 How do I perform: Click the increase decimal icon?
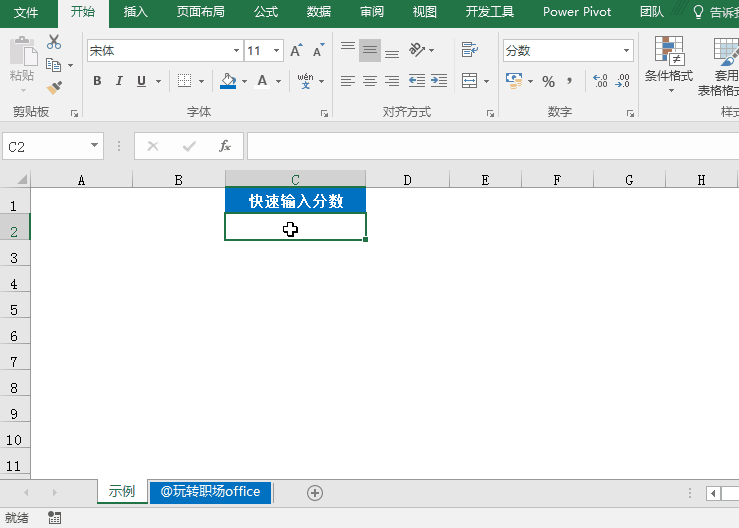point(600,81)
